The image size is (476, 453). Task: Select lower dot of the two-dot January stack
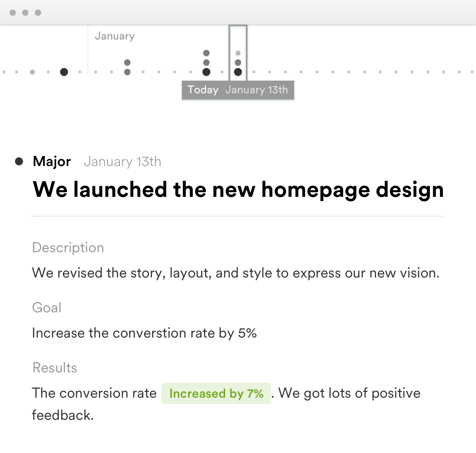click(x=127, y=72)
